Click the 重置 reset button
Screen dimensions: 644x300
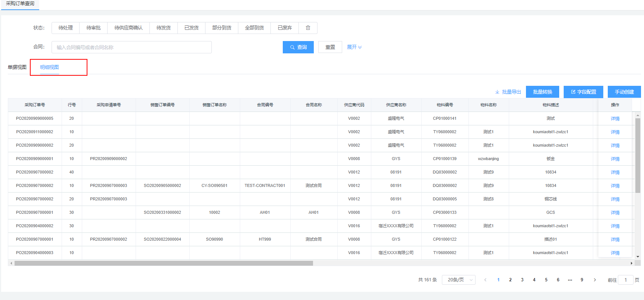(330, 47)
